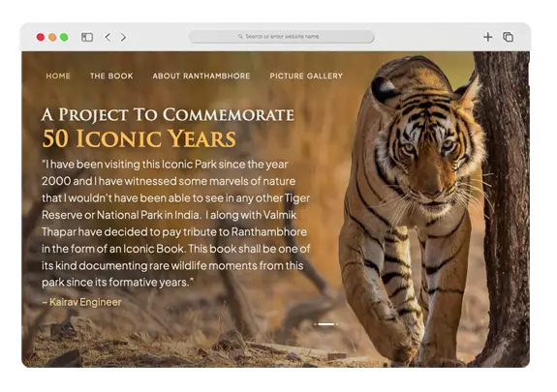The height and width of the screenshot is (392, 557).
Task: Click the red close window button
Action: point(41,37)
